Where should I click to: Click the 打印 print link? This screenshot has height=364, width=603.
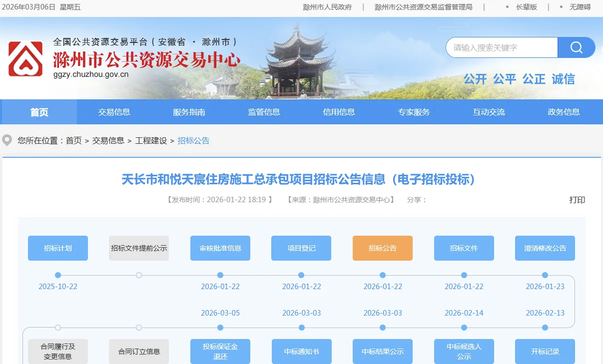coord(577,200)
